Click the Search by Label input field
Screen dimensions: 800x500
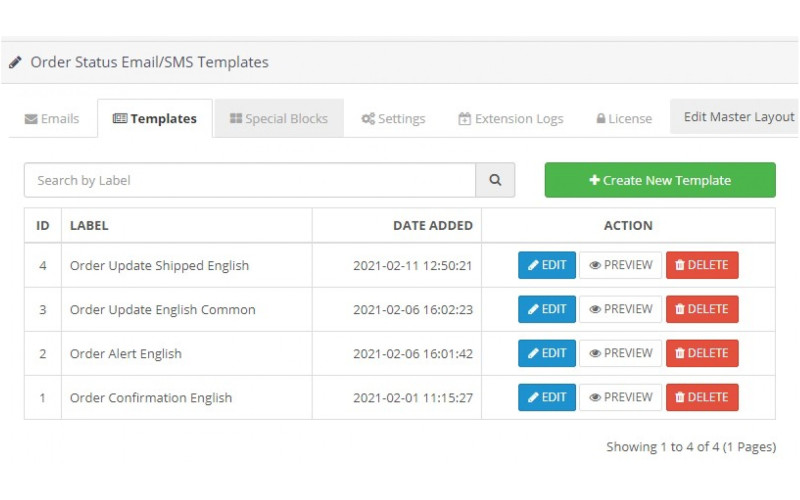250,180
